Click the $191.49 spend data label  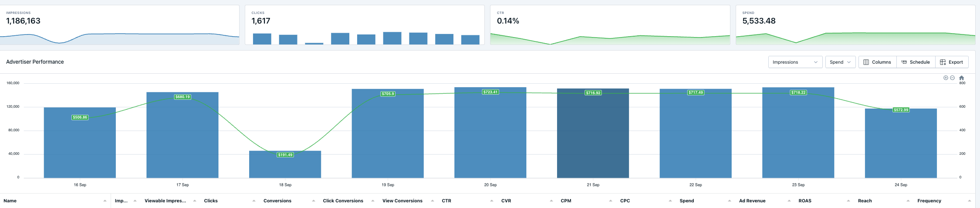click(285, 155)
